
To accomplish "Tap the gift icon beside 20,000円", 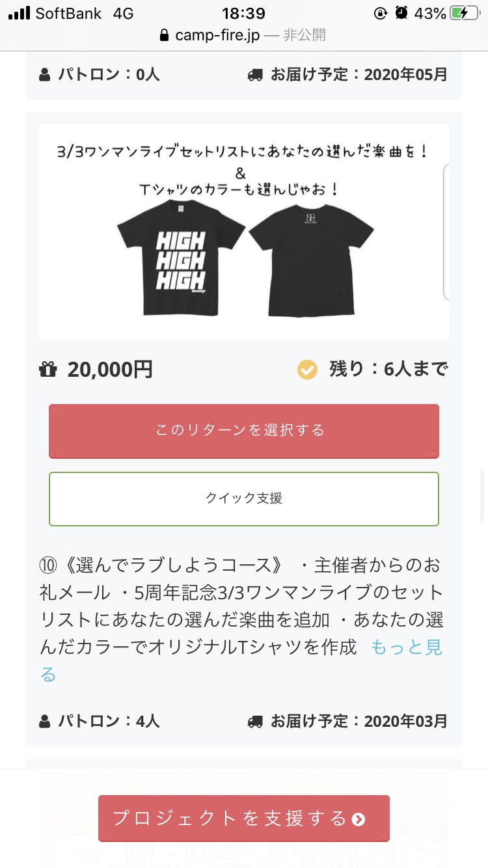I will click(x=48, y=370).
